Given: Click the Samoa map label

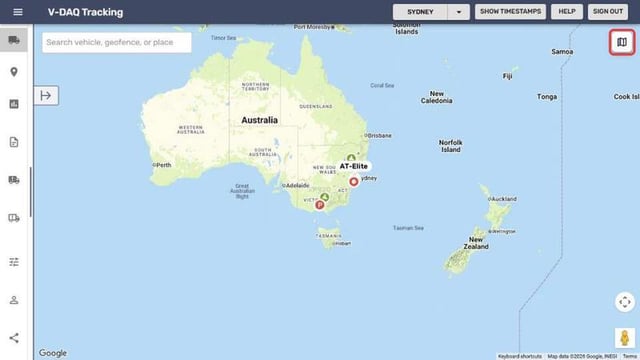Looking at the screenshot, I should [562, 52].
